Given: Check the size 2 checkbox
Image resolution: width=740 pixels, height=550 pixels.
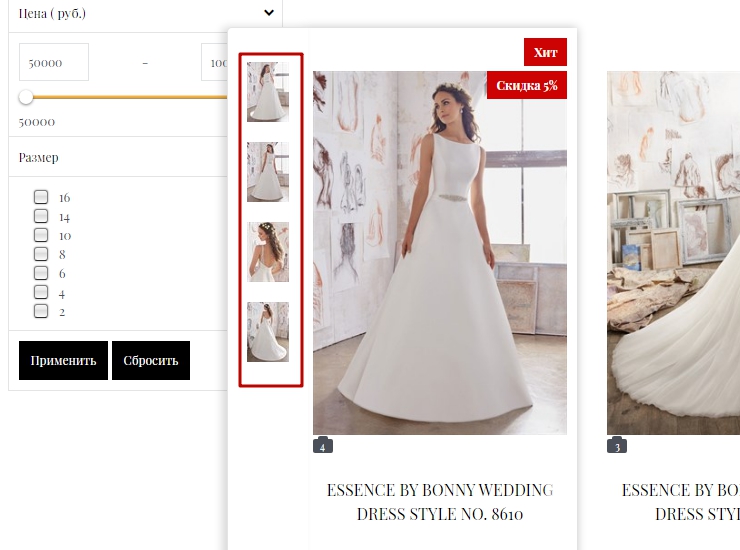Looking at the screenshot, I should coord(41,311).
